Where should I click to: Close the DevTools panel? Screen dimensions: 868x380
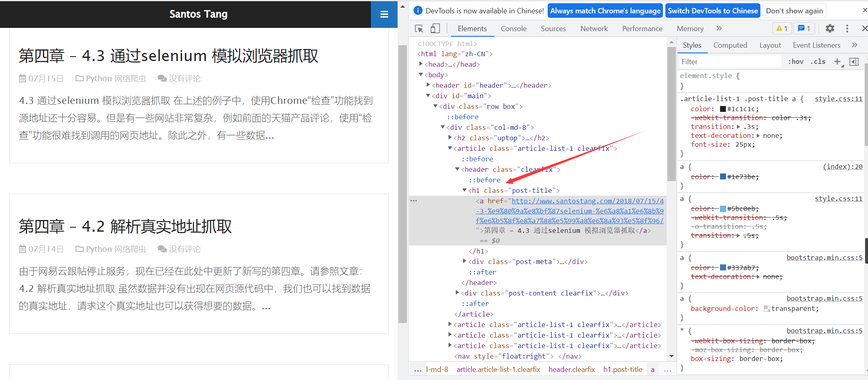(x=864, y=28)
